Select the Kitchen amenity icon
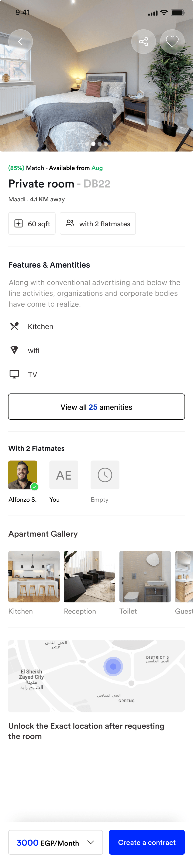 coord(14,326)
